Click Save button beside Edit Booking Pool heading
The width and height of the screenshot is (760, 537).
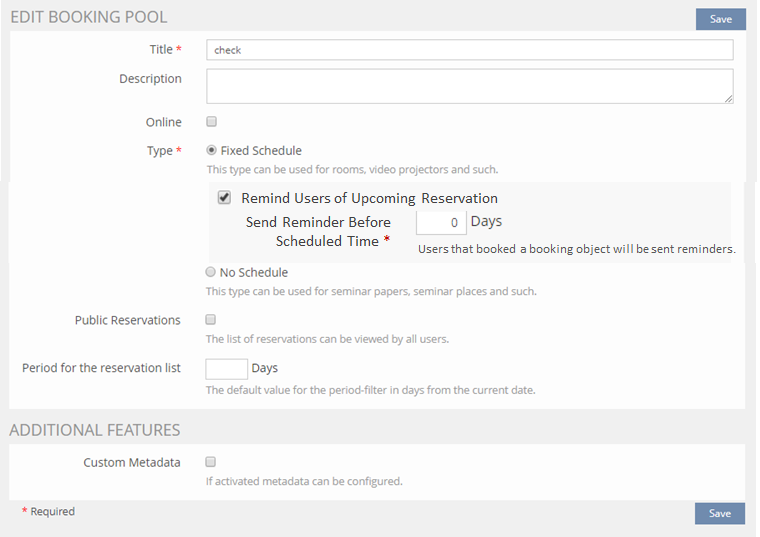[720, 19]
